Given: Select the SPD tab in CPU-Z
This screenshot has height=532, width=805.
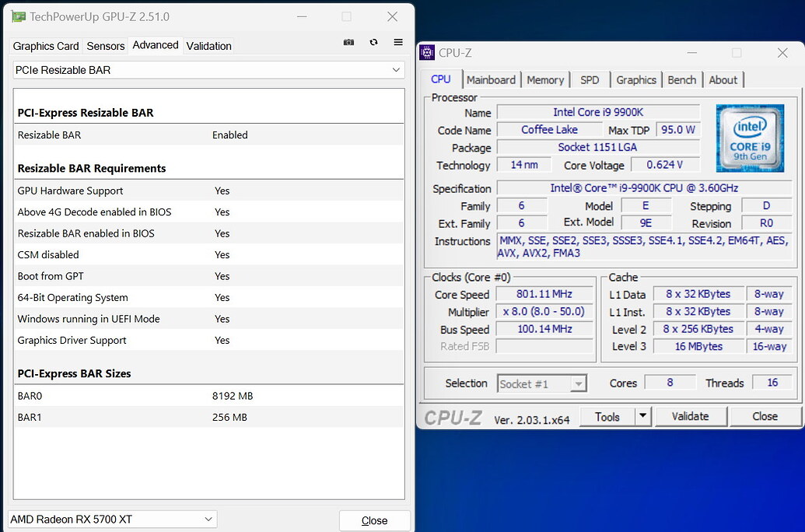Looking at the screenshot, I should 590,79.
